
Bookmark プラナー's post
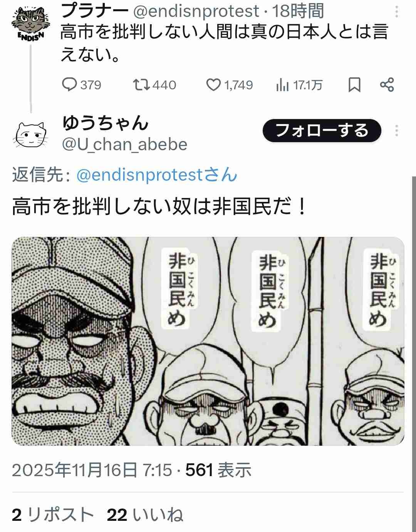(x=354, y=85)
